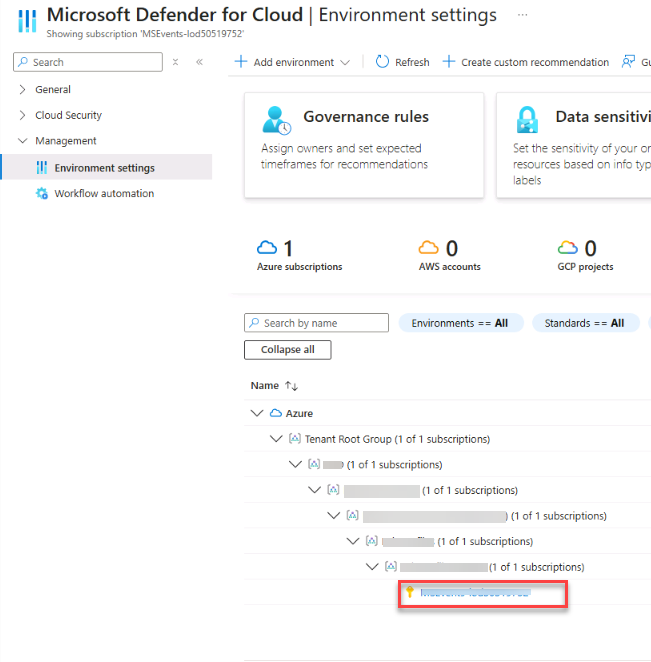The width and height of the screenshot is (651, 662).
Task: Click Refresh in the toolbar
Action: [x=402, y=62]
